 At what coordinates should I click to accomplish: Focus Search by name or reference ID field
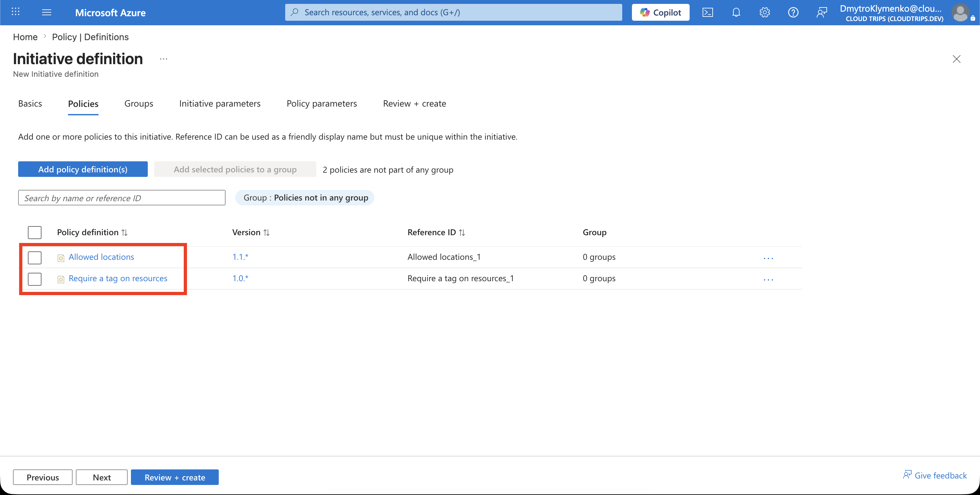click(x=122, y=198)
